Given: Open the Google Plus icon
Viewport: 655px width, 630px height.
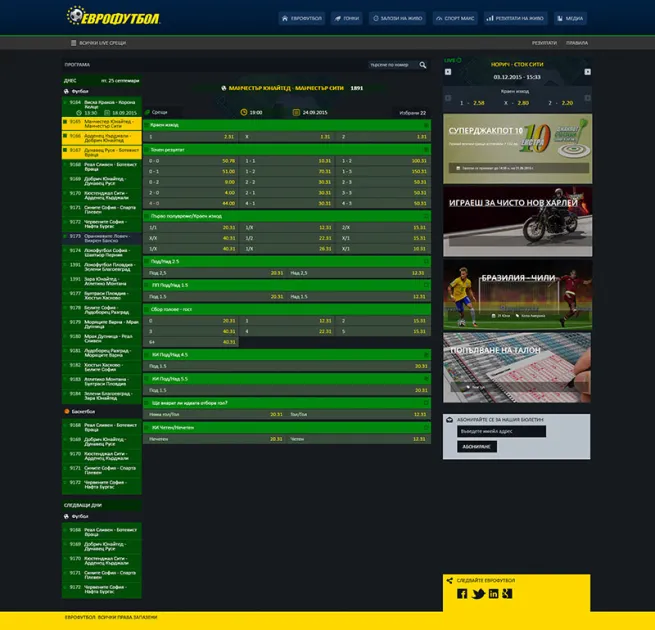Looking at the screenshot, I should click(x=507, y=594).
